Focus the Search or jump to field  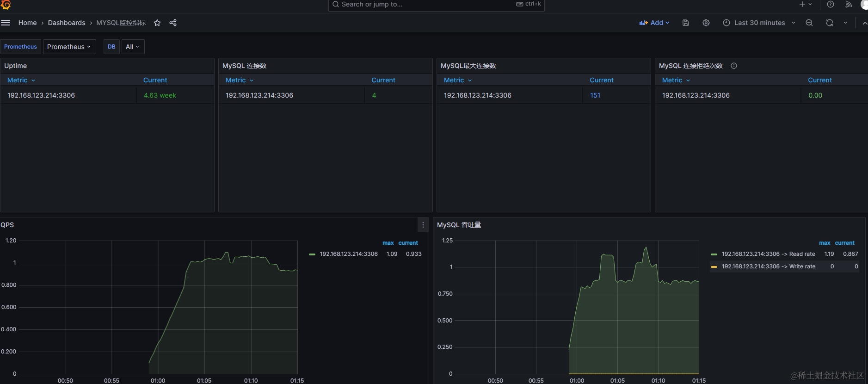(x=436, y=5)
